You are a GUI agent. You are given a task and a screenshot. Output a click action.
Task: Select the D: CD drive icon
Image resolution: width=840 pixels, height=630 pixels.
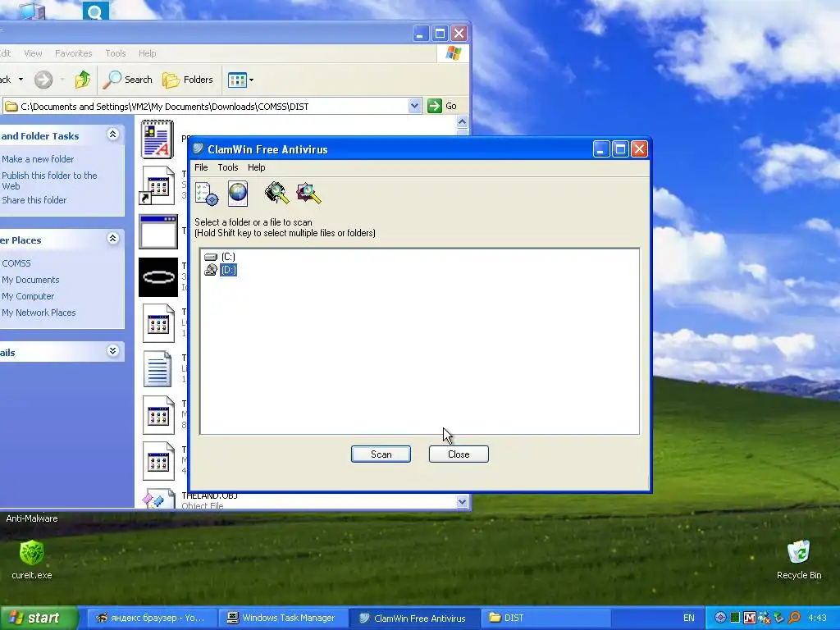tap(211, 270)
